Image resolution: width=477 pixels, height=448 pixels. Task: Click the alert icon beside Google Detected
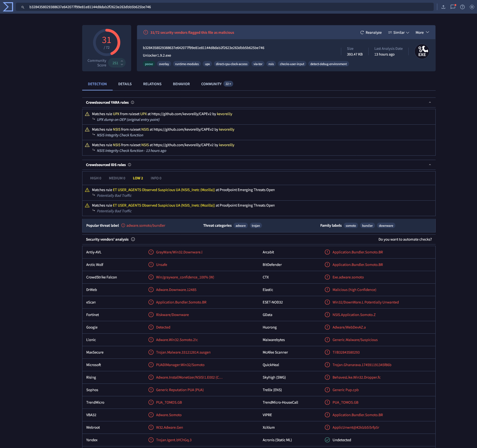(151, 327)
